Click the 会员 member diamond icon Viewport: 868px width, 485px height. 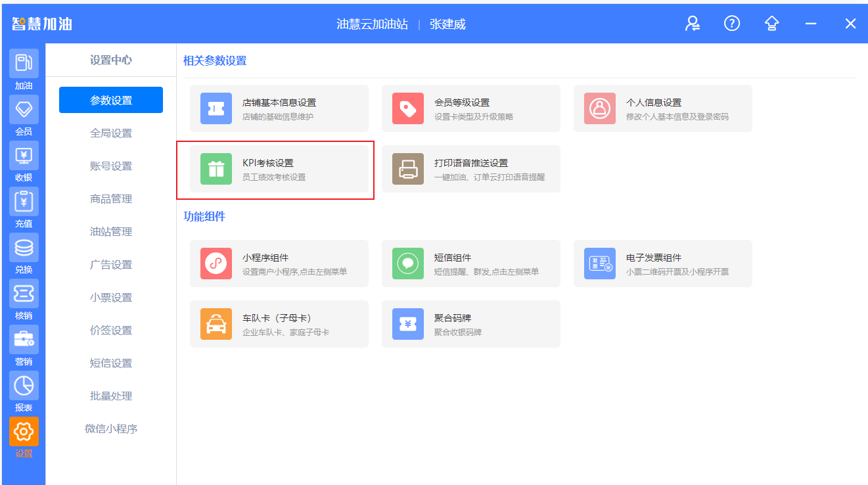coord(24,110)
